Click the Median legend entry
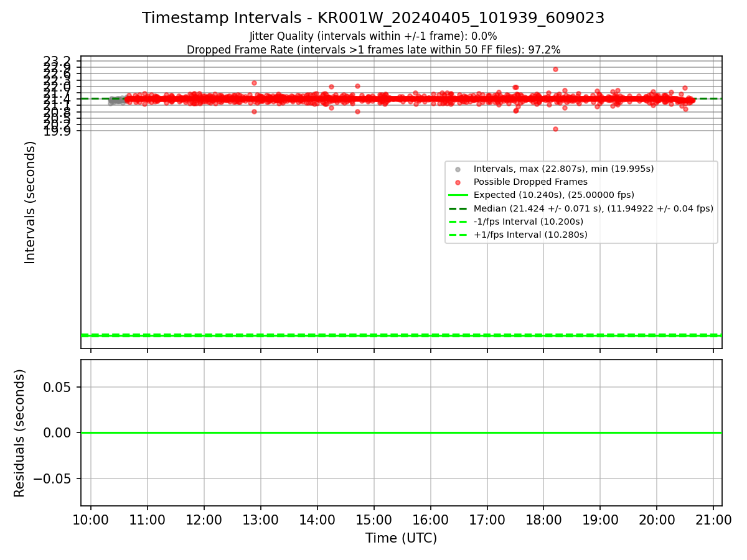 [x=593, y=208]
